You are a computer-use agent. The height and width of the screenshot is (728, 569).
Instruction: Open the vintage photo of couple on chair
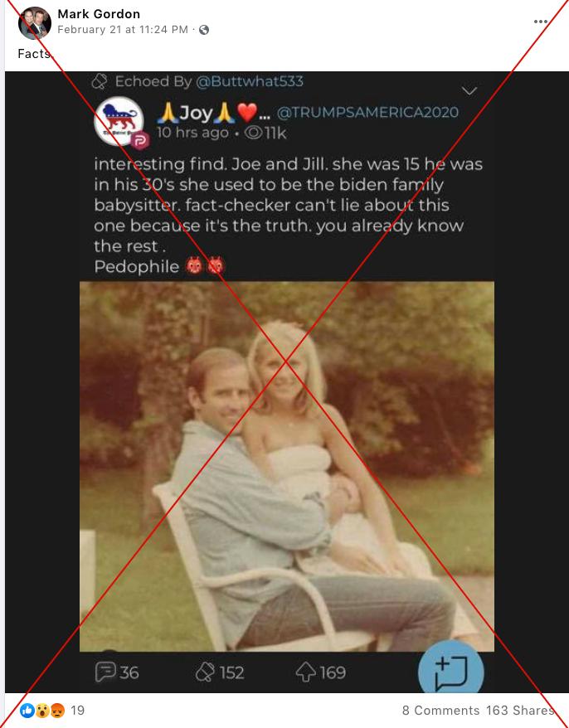coord(287,466)
